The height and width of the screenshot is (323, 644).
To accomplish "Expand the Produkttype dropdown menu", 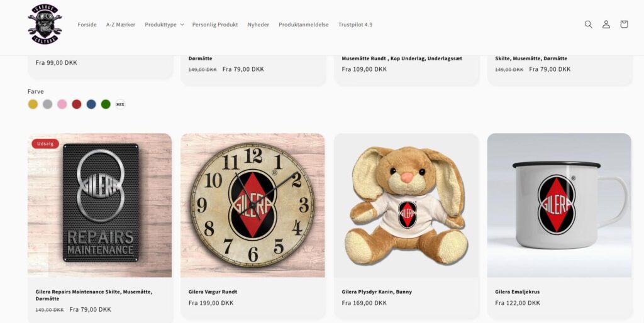I will click(164, 25).
